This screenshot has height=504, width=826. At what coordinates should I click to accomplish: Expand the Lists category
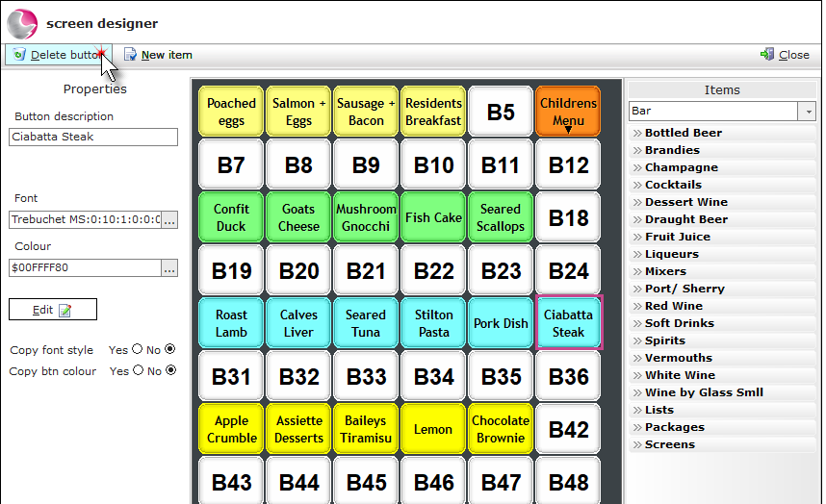click(722, 411)
